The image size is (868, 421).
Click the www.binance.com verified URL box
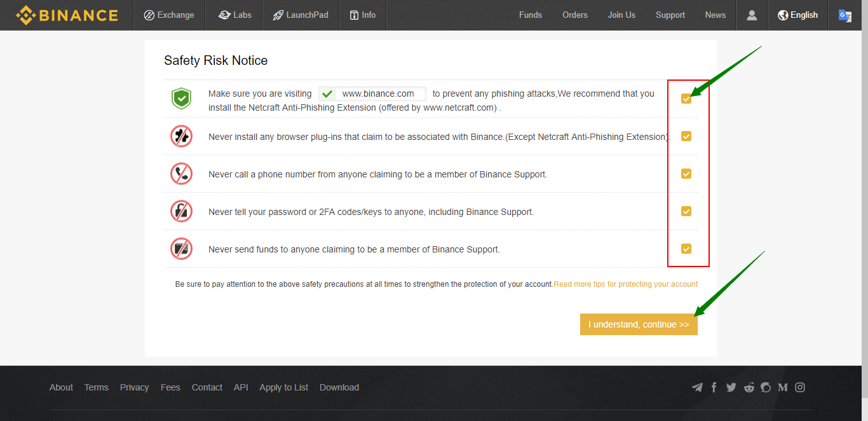tap(372, 93)
